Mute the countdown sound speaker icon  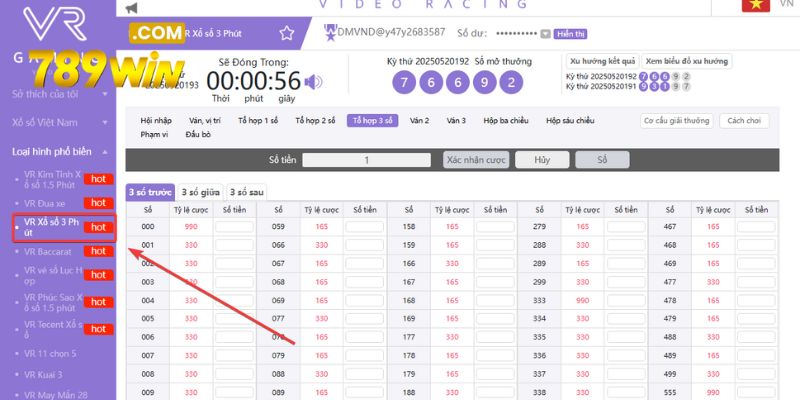(313, 82)
